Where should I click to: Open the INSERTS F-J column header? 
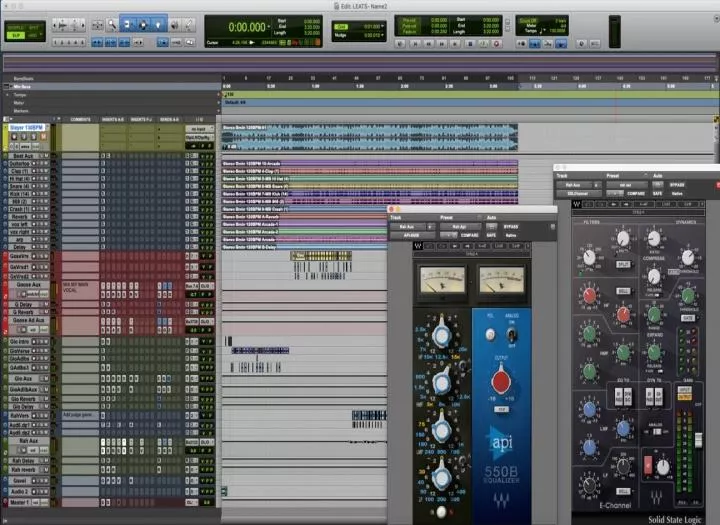click(141, 119)
